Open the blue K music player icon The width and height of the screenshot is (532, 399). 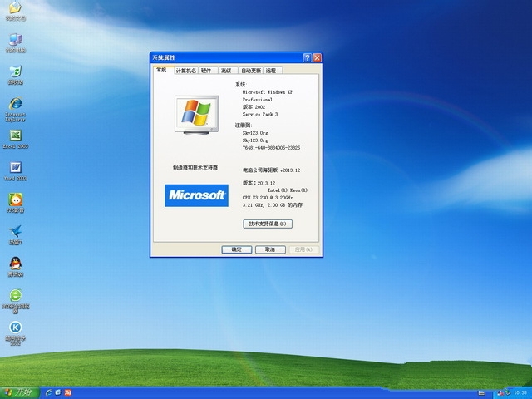click(15, 328)
